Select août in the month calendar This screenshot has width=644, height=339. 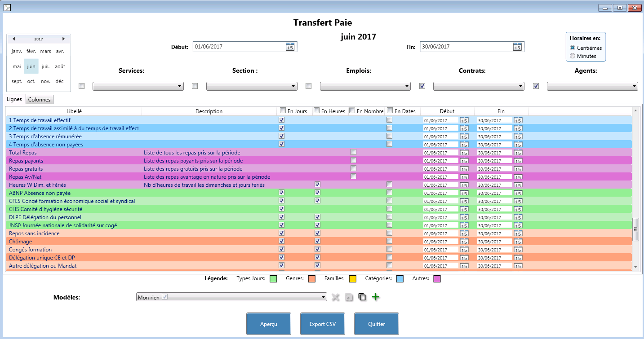point(60,66)
